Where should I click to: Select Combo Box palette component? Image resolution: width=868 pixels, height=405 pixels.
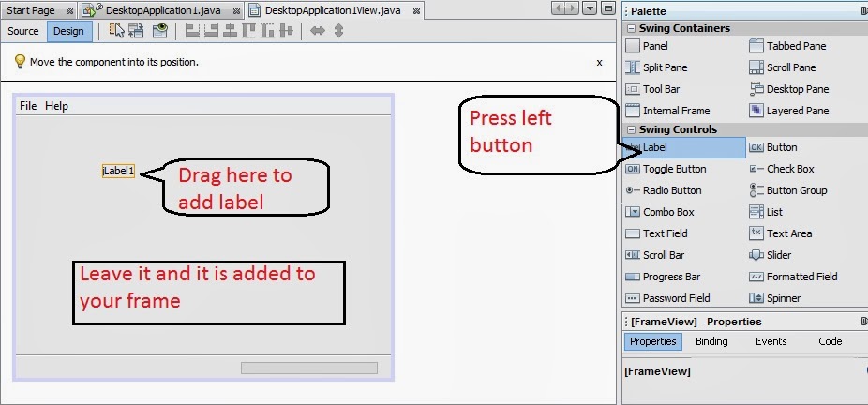point(659,212)
